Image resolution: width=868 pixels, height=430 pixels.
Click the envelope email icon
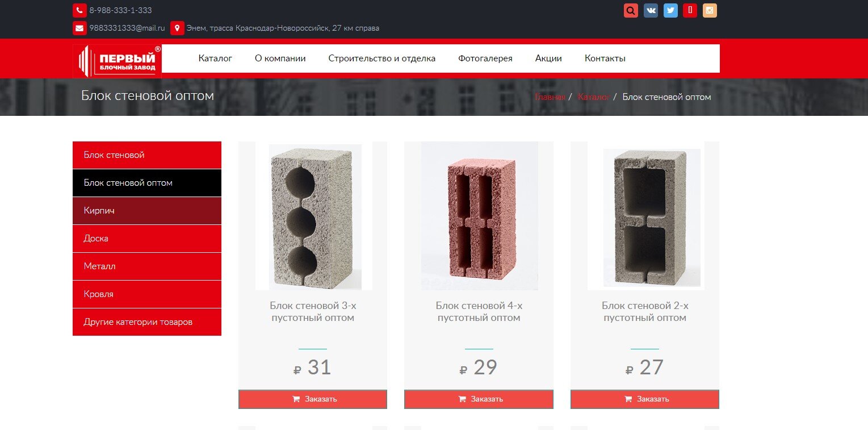79,28
